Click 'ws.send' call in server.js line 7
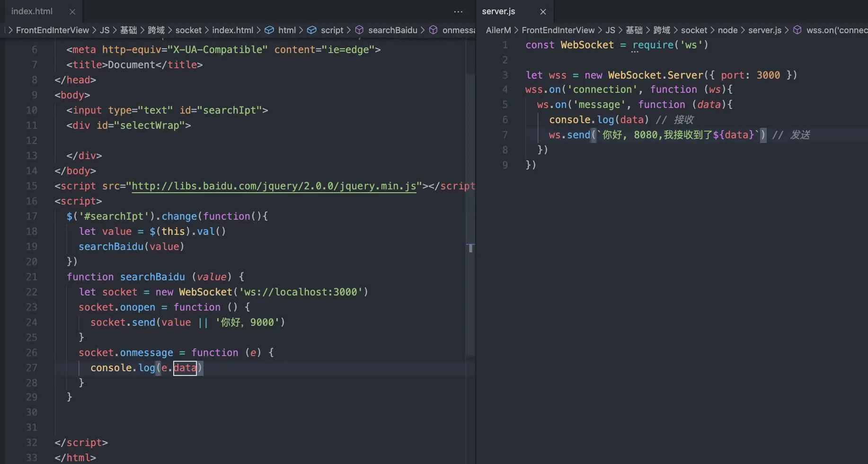 (x=570, y=135)
